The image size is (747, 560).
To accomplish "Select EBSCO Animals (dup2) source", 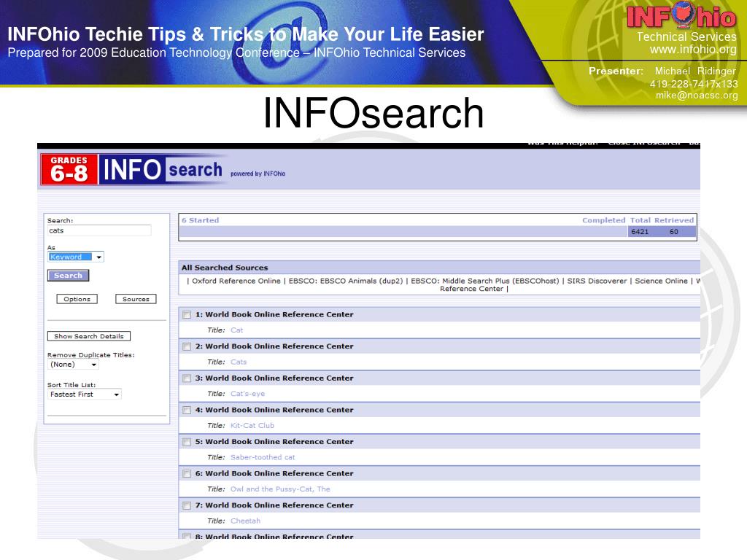I will coord(346,281).
